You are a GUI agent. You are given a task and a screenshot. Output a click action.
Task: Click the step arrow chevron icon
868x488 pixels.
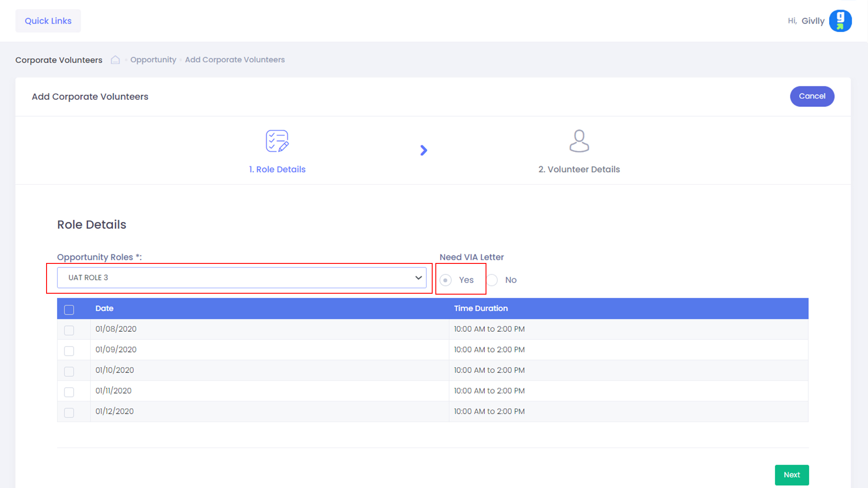click(424, 150)
